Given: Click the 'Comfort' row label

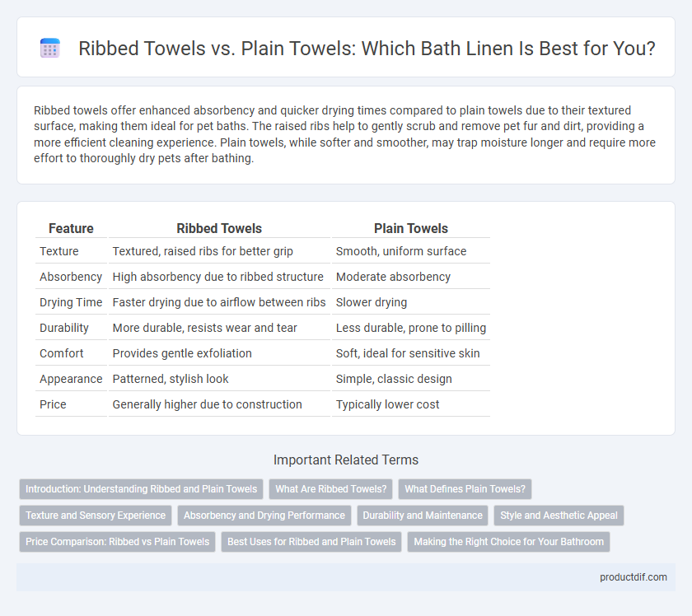Looking at the screenshot, I should click(x=61, y=353).
